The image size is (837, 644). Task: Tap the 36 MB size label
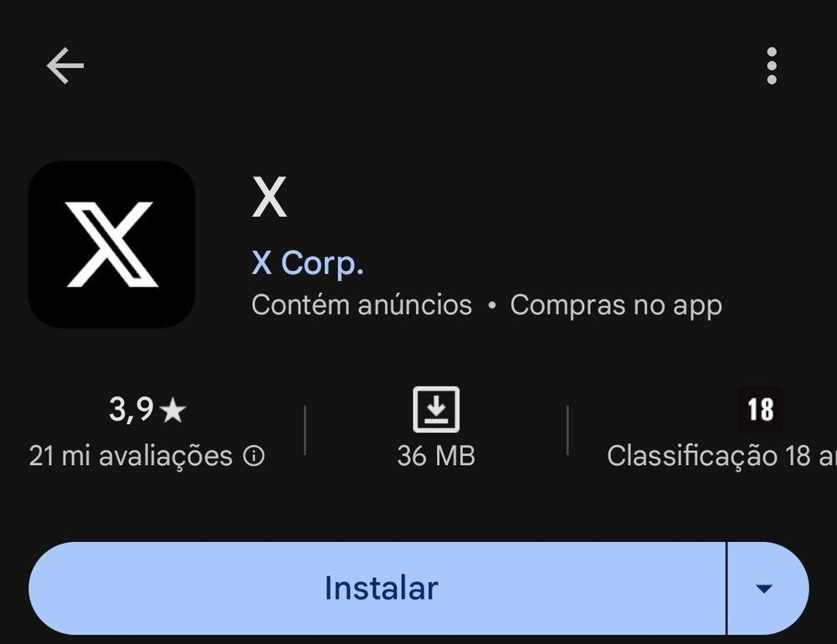(436, 456)
